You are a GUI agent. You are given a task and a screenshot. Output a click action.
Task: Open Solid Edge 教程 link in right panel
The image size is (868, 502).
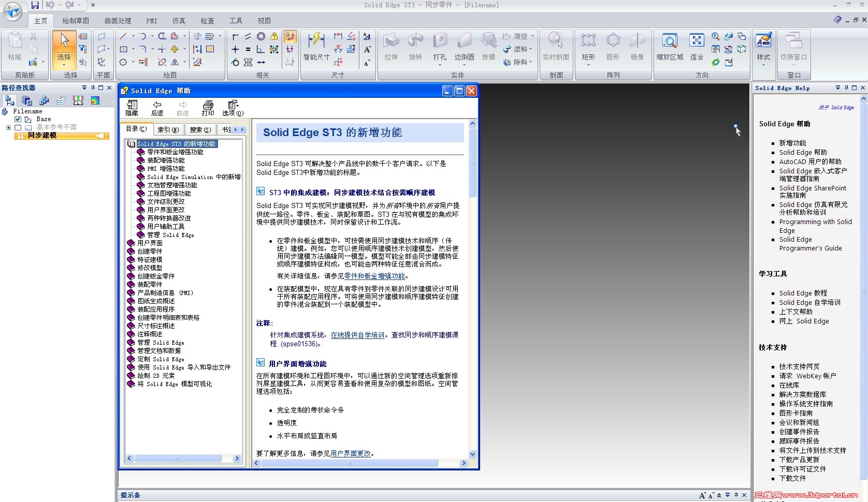(x=803, y=293)
